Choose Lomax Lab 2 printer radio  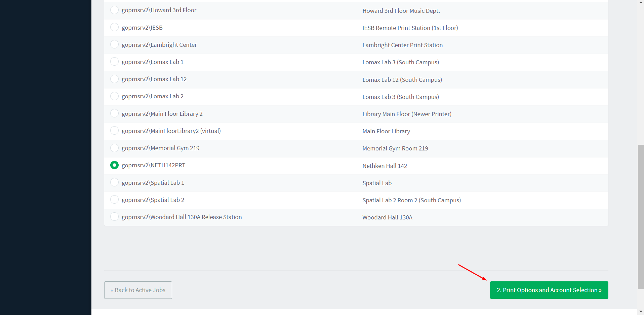114,96
